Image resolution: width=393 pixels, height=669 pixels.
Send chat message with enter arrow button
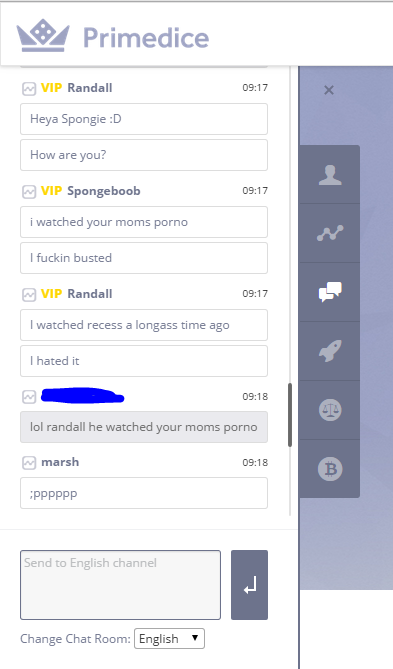(250, 585)
